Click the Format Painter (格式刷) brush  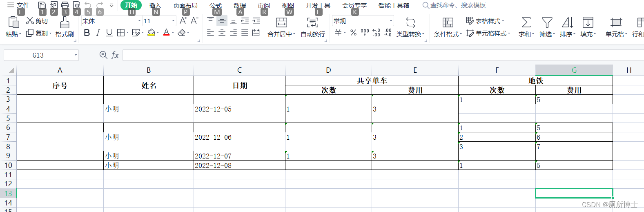[65, 22]
